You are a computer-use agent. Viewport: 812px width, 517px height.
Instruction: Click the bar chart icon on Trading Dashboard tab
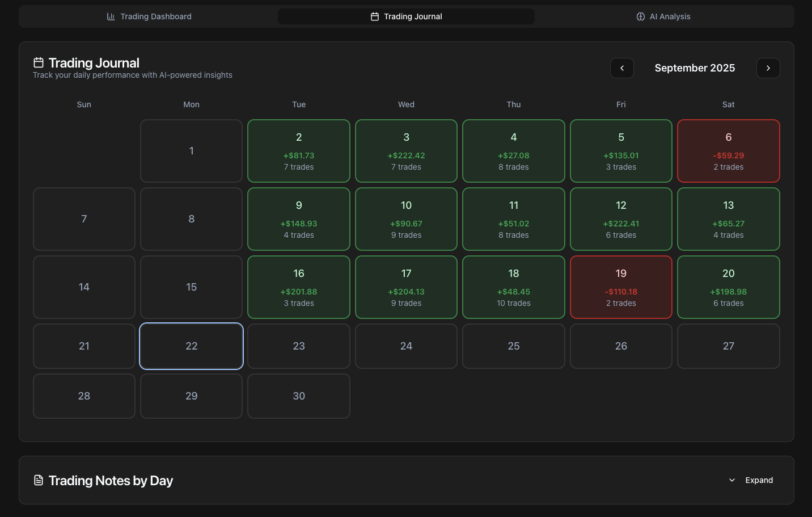tap(110, 16)
